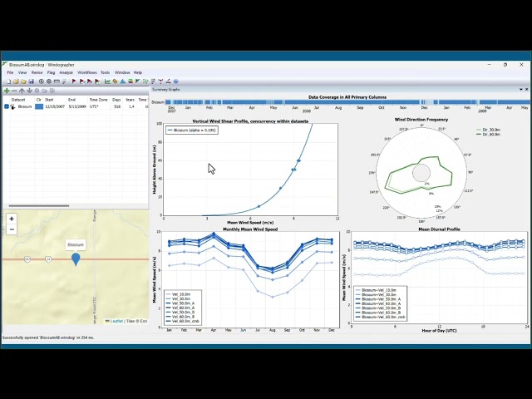Close the Summary Graphs panel

(526, 90)
